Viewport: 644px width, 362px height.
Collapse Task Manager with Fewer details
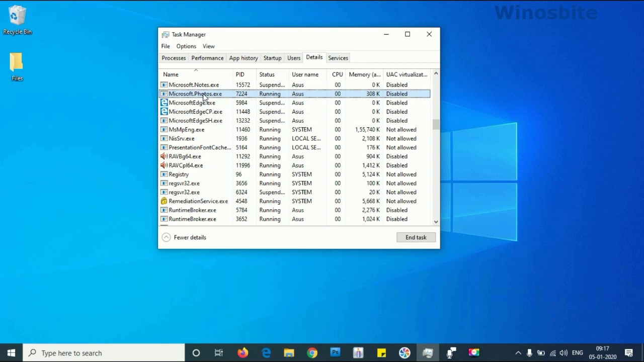(x=184, y=237)
